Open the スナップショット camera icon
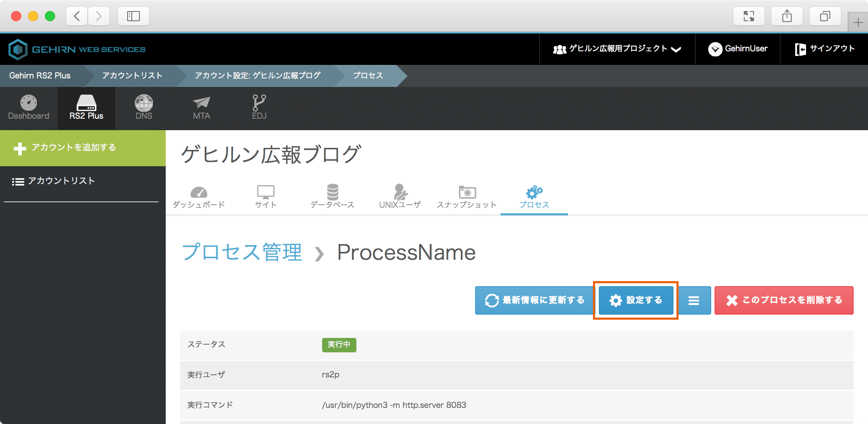Viewport: 868px width, 424px height. click(x=467, y=192)
